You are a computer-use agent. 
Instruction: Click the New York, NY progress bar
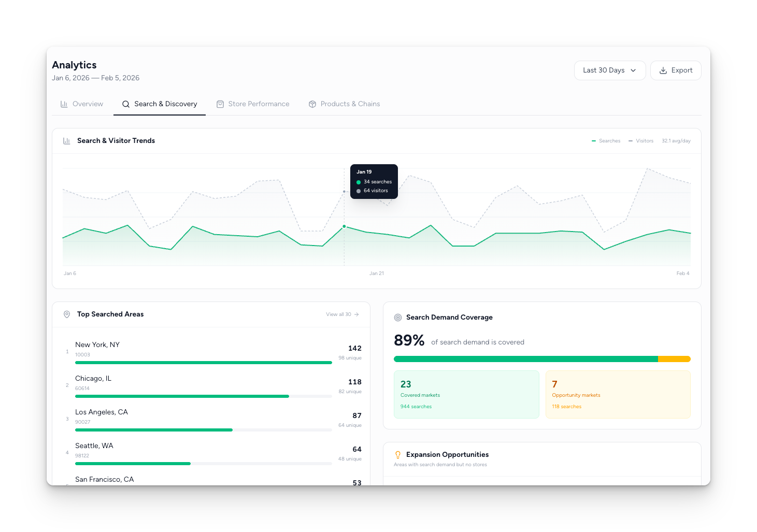point(204,363)
